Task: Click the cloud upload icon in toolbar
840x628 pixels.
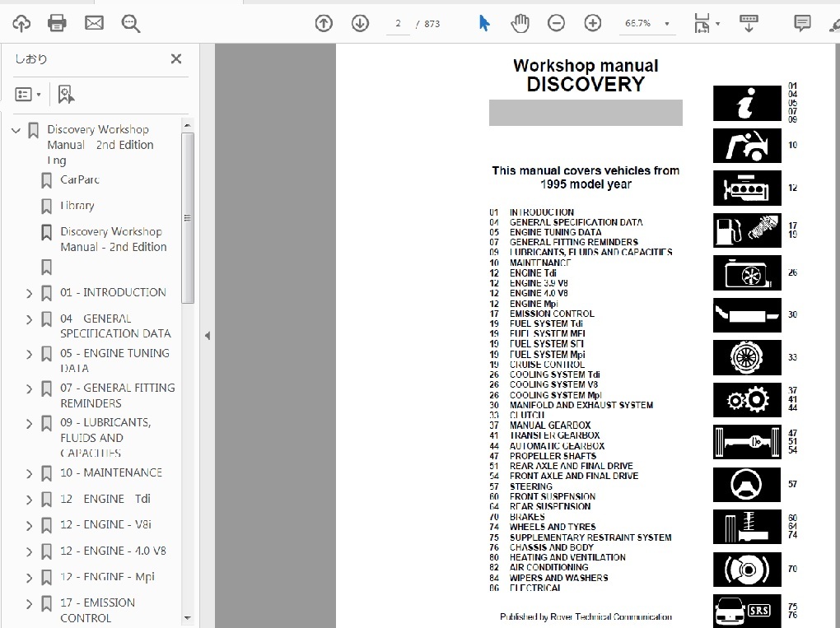Action: pyautogui.click(x=21, y=24)
